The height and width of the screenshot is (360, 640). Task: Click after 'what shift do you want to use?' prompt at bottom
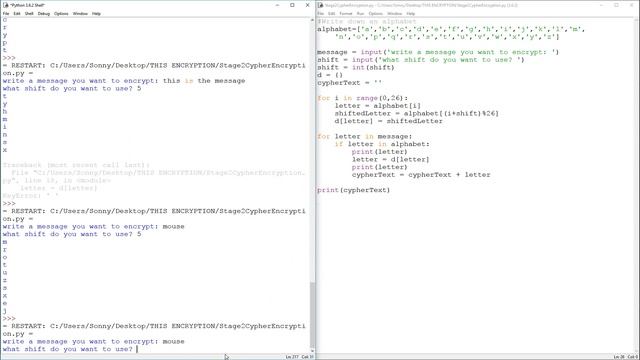pos(137,349)
